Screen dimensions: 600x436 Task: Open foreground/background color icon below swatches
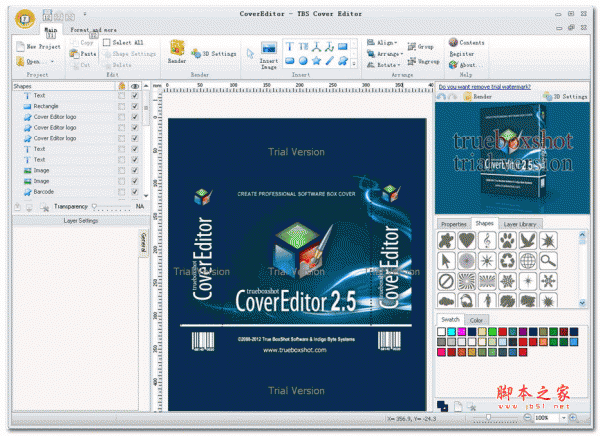click(442, 406)
